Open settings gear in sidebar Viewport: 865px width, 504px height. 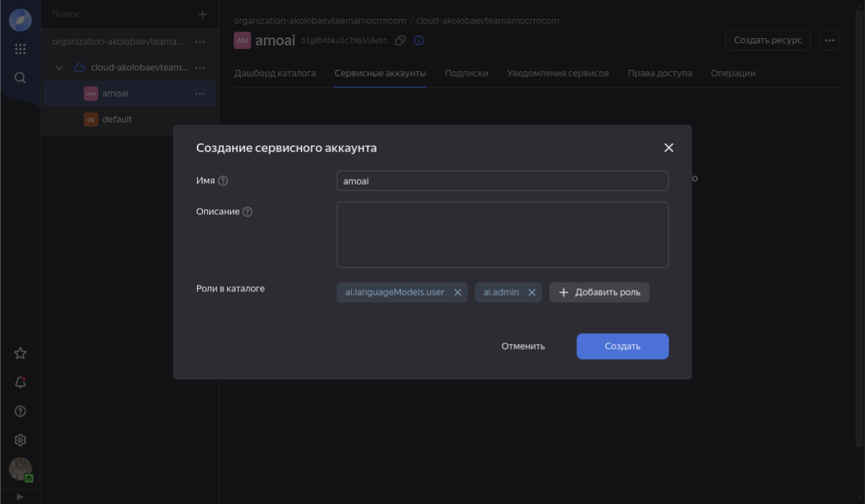[x=20, y=440]
